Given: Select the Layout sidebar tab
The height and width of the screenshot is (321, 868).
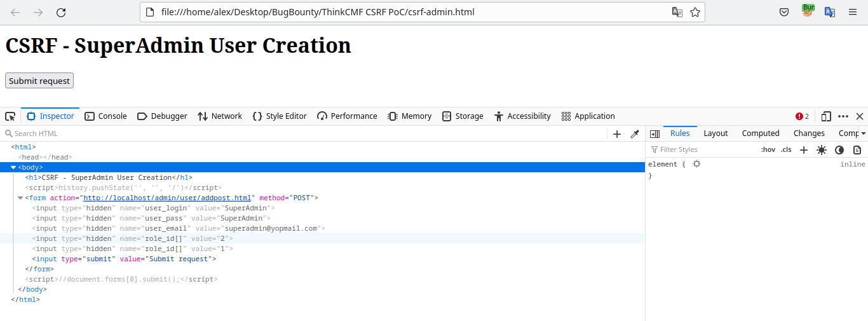Looking at the screenshot, I should coord(715,133).
